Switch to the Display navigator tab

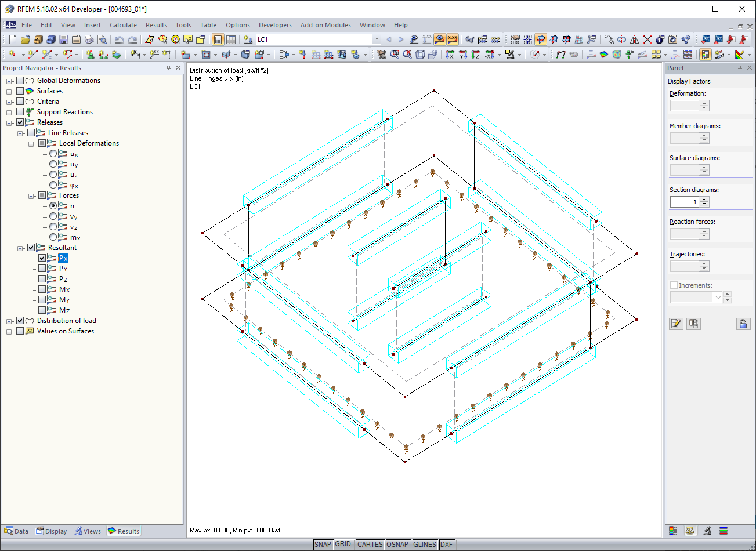pyautogui.click(x=51, y=531)
